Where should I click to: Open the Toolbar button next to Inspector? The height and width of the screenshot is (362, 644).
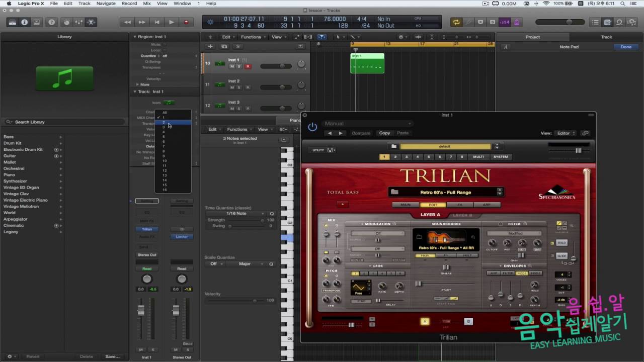(36, 22)
